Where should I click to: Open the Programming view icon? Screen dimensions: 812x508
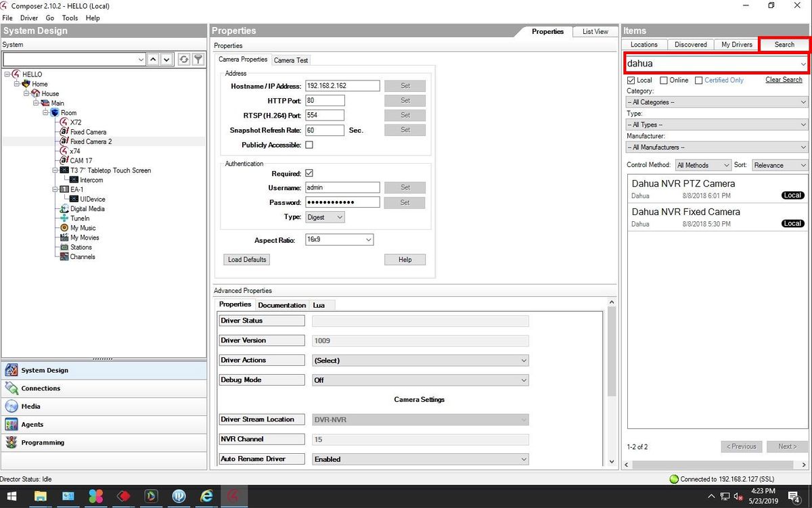(11, 443)
